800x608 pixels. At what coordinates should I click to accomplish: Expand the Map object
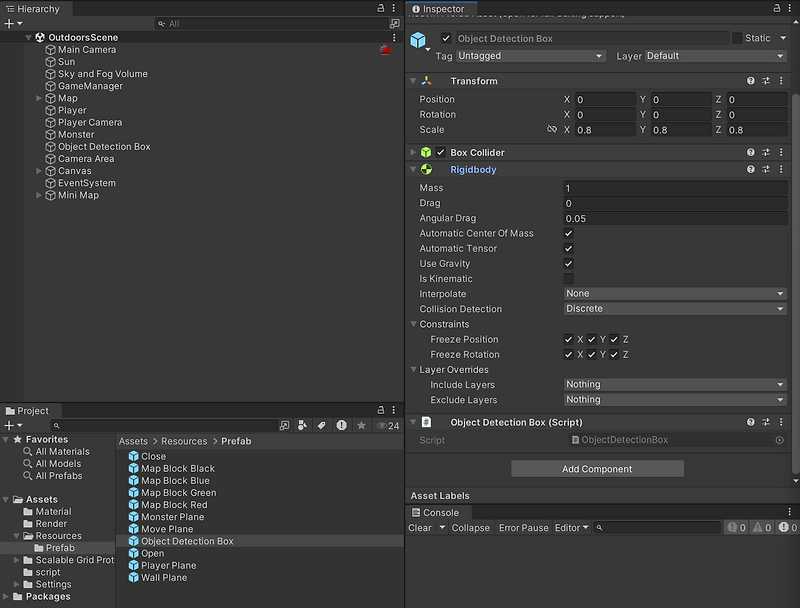click(38, 98)
